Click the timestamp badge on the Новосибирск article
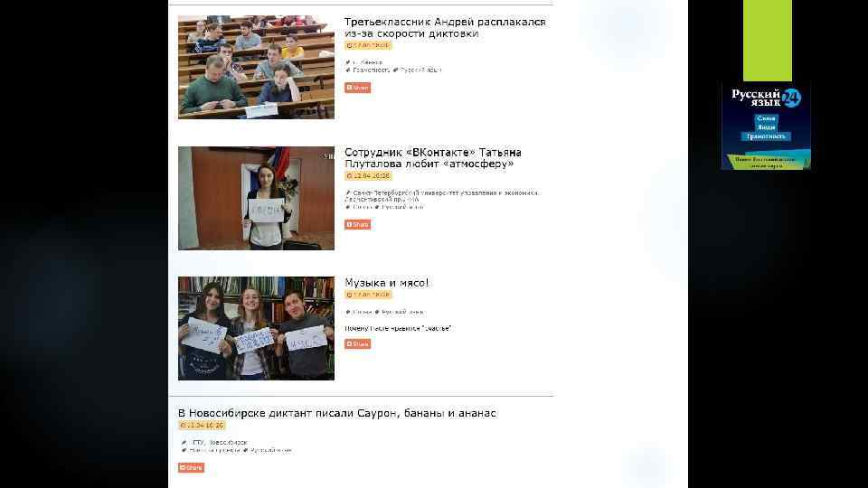The height and width of the screenshot is (488, 868). click(202, 425)
